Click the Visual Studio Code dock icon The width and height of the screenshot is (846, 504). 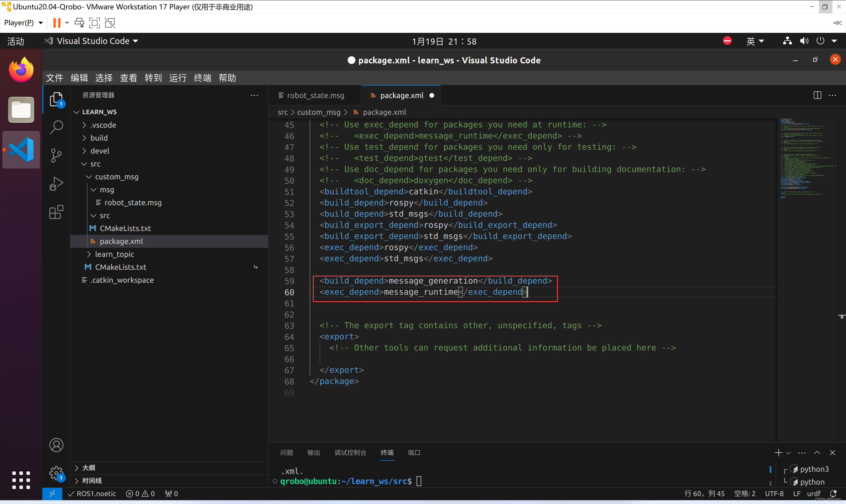point(21,149)
